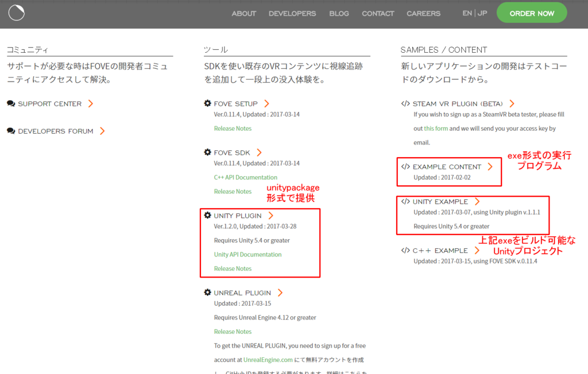This screenshot has height=374, width=588.
Task: Click the gear icon next to UNITY PLUGIN
Action: [x=207, y=215]
